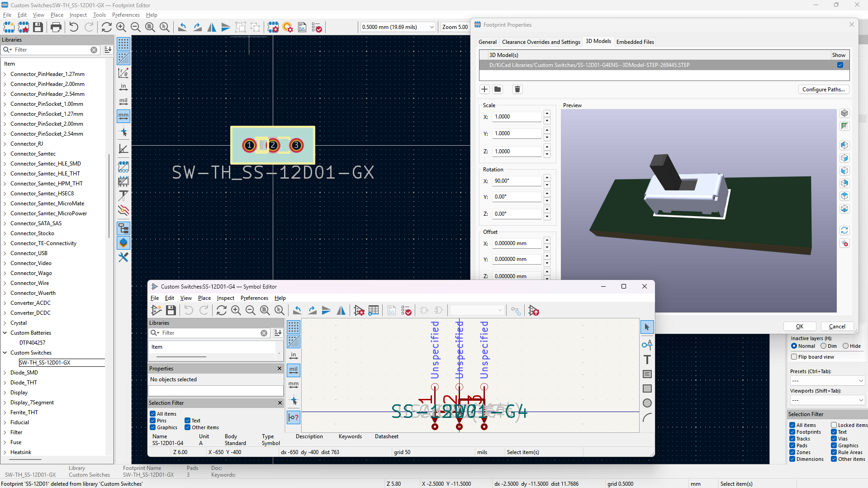
Task: Select the Add Text tool in Symbol Editor
Action: (647, 360)
